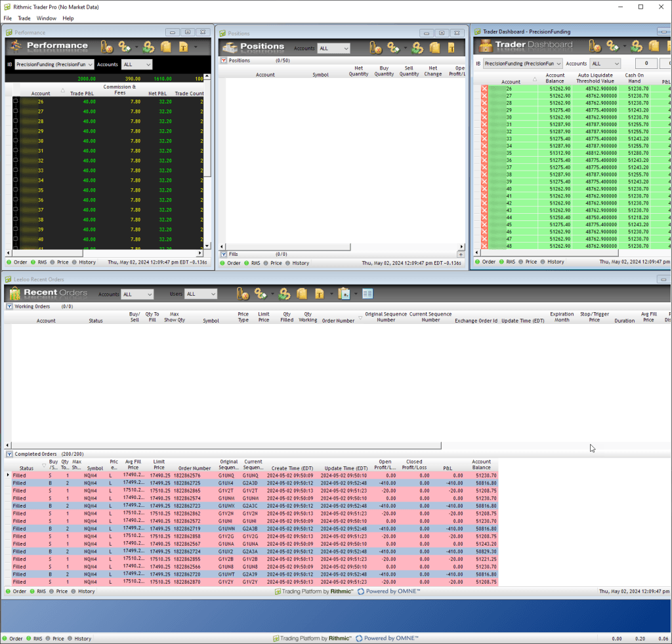Open the Trade menu
The image size is (672, 644).
[24, 18]
